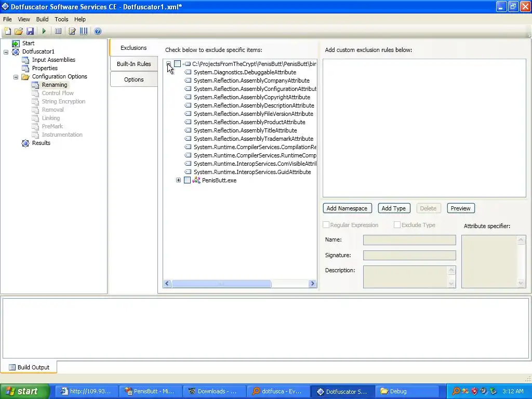This screenshot has height=399, width=532.
Task: Click the barcode columns toolbar icon
Action: click(x=84, y=31)
